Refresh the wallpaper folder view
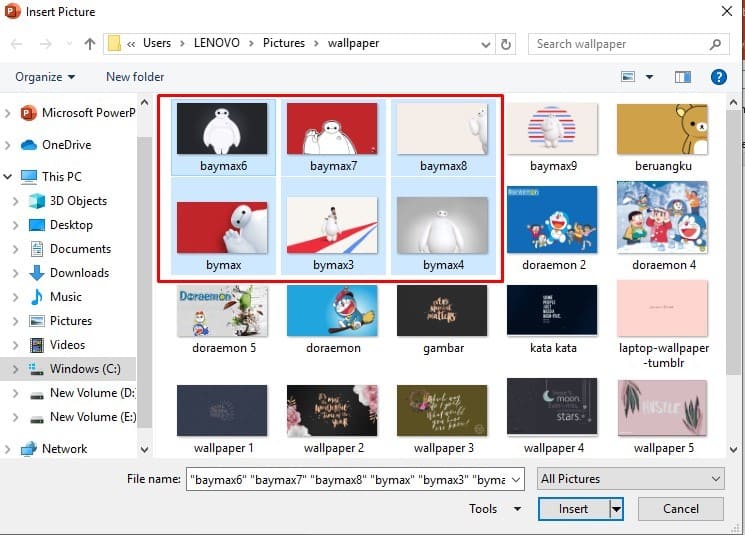 pyautogui.click(x=506, y=44)
